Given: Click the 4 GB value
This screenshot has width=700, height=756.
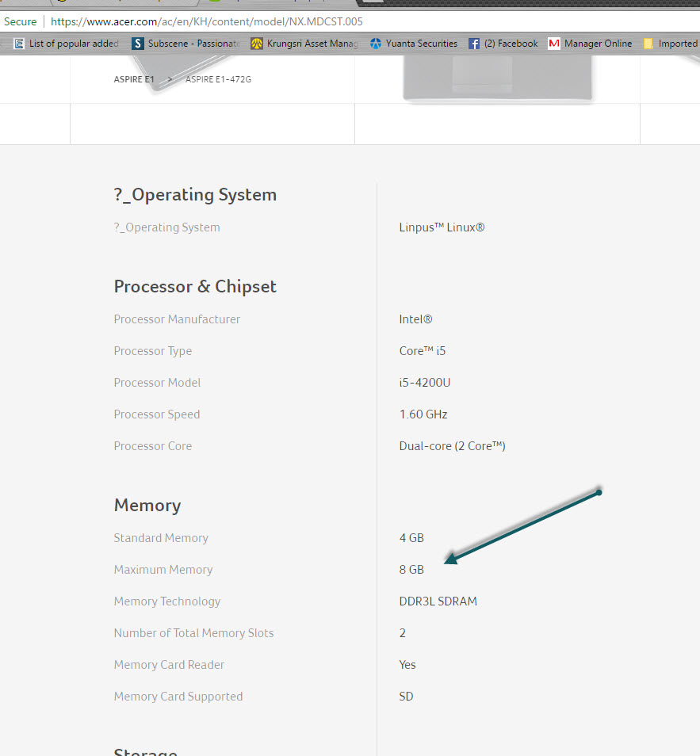Looking at the screenshot, I should point(411,537).
